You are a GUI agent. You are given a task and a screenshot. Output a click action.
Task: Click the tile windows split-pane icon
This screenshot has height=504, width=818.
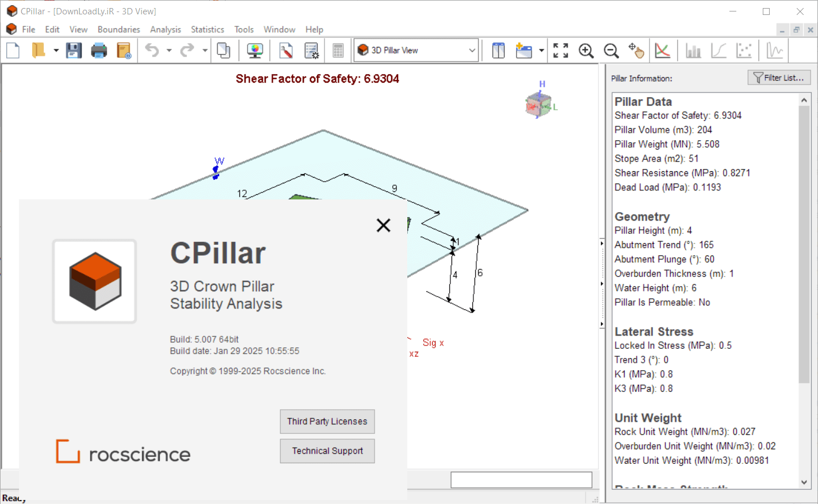498,51
